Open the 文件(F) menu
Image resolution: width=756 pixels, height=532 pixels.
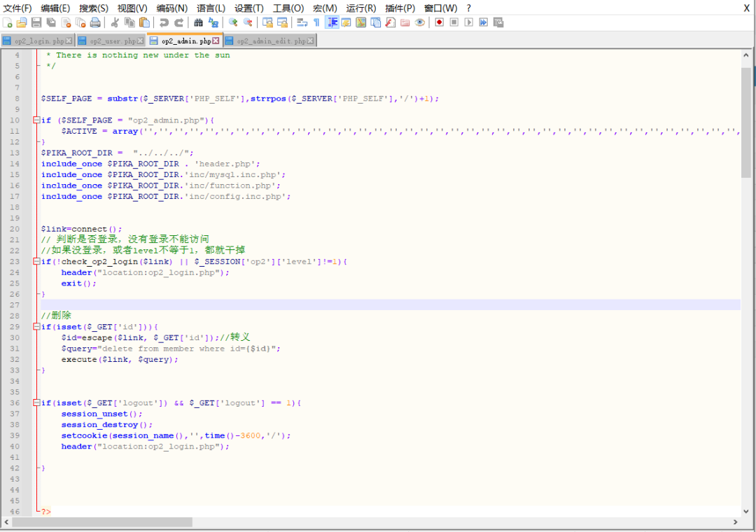coord(17,8)
